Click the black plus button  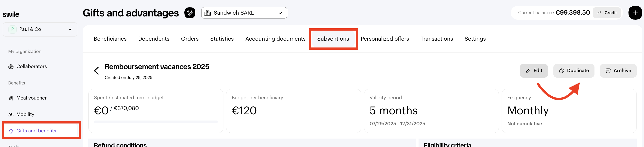(x=635, y=13)
